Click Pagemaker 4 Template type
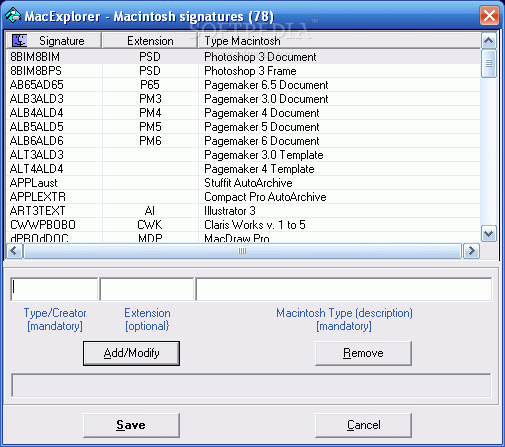The height and width of the screenshot is (447, 505). (x=259, y=169)
